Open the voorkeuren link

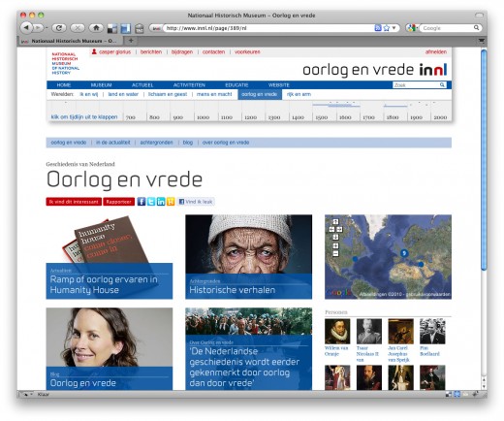click(x=247, y=52)
